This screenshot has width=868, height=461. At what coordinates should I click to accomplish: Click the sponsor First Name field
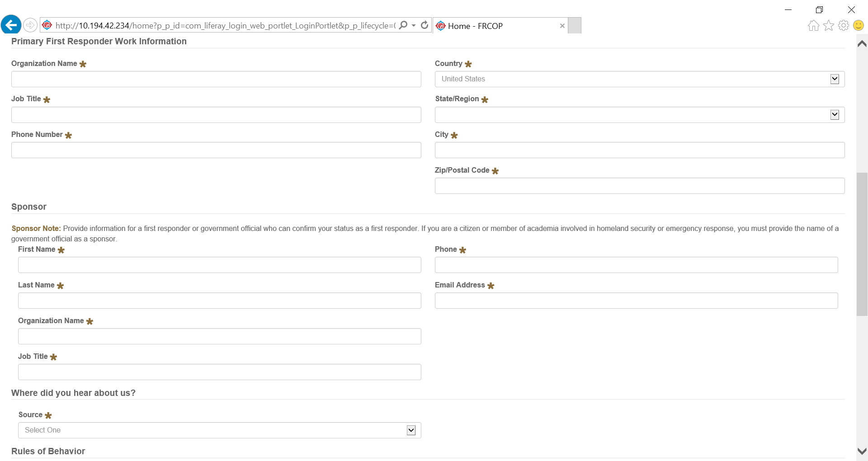point(219,265)
